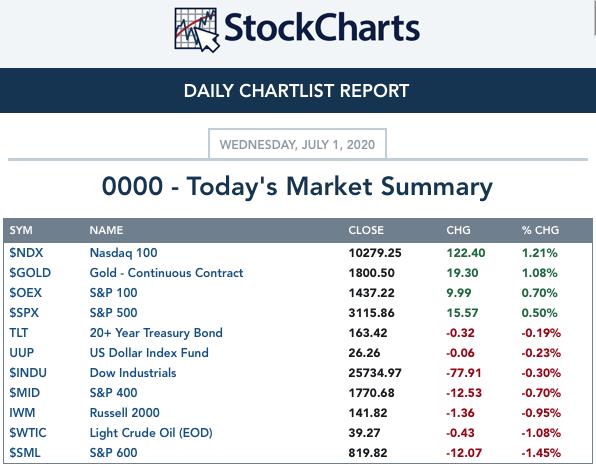Open the $NDX symbol link

click(x=26, y=253)
